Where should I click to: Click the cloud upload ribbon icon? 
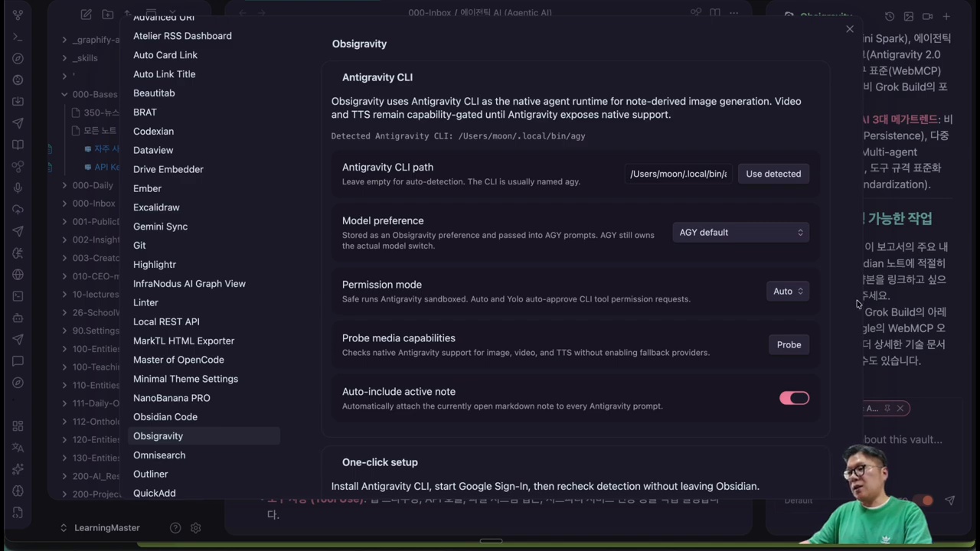[18, 209]
